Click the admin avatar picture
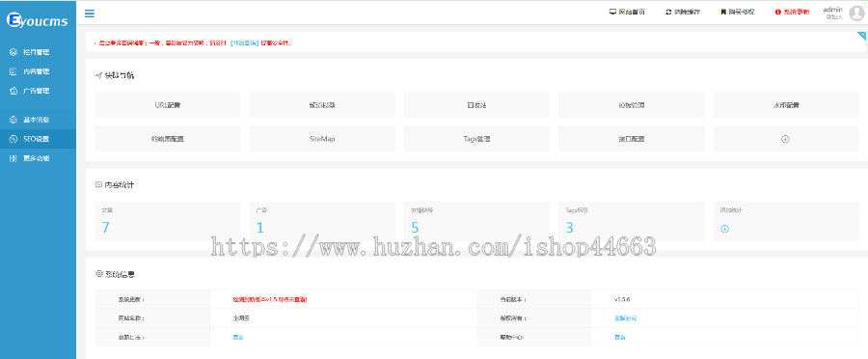The image size is (868, 359). click(856, 14)
